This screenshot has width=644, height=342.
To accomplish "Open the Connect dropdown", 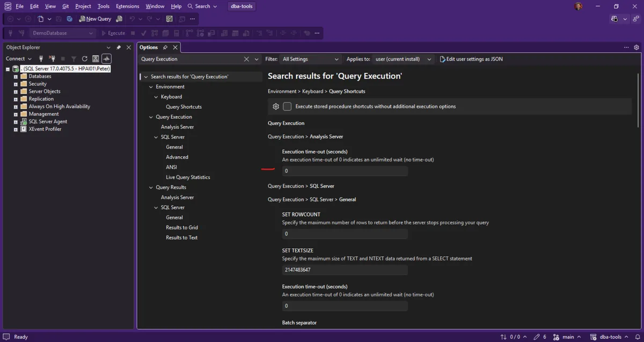I will point(19,58).
